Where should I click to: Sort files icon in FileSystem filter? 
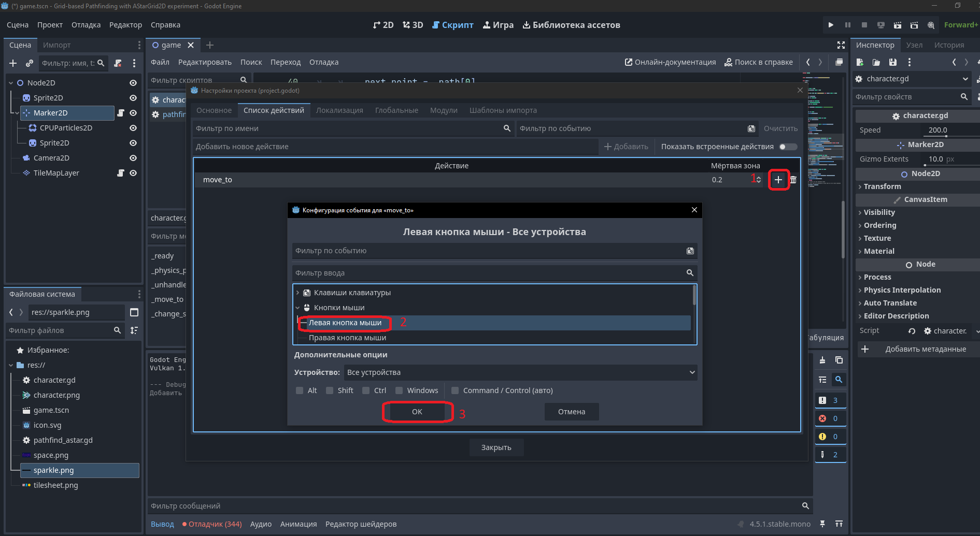tap(134, 330)
